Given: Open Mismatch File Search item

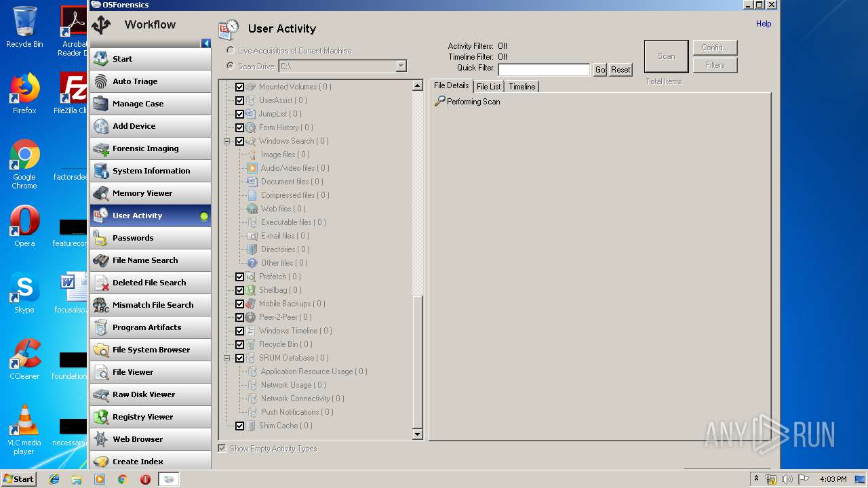Looking at the screenshot, I should (x=150, y=305).
